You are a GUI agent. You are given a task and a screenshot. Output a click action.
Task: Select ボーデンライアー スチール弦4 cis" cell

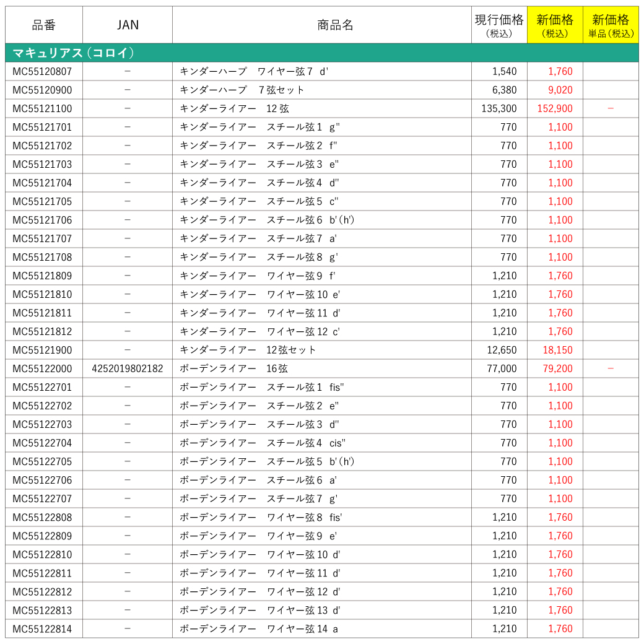tap(321, 443)
